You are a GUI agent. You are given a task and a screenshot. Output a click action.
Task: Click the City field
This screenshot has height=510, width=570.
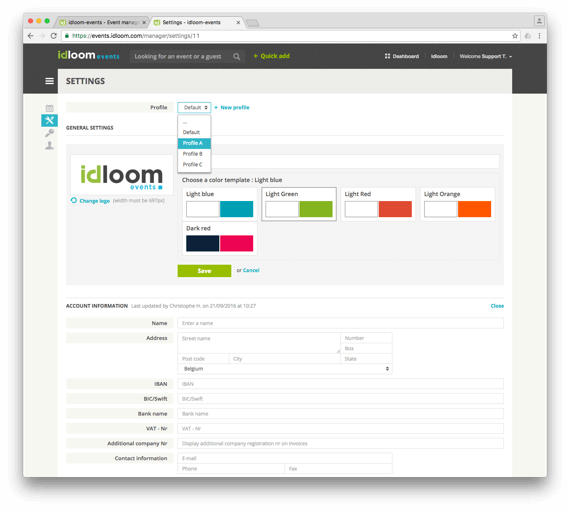[285, 358]
